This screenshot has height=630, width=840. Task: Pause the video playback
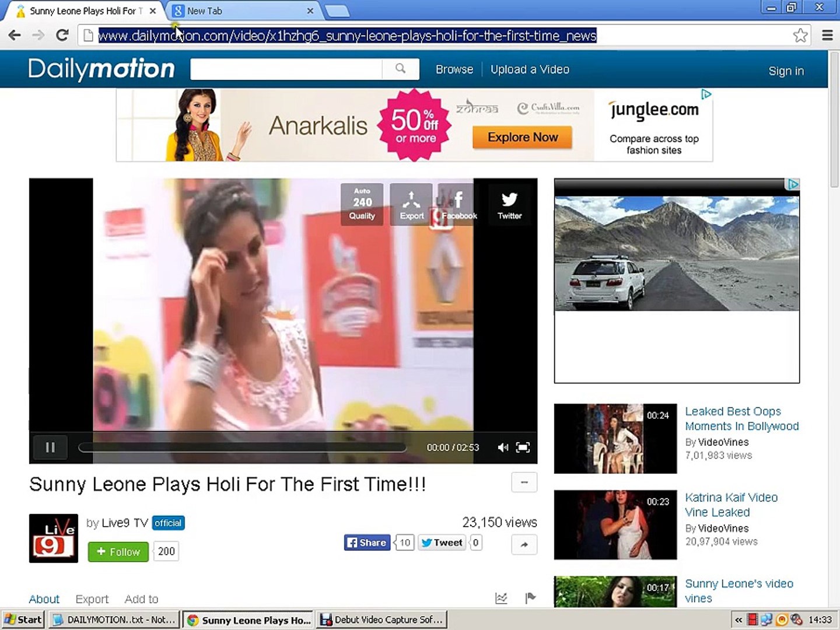point(50,447)
